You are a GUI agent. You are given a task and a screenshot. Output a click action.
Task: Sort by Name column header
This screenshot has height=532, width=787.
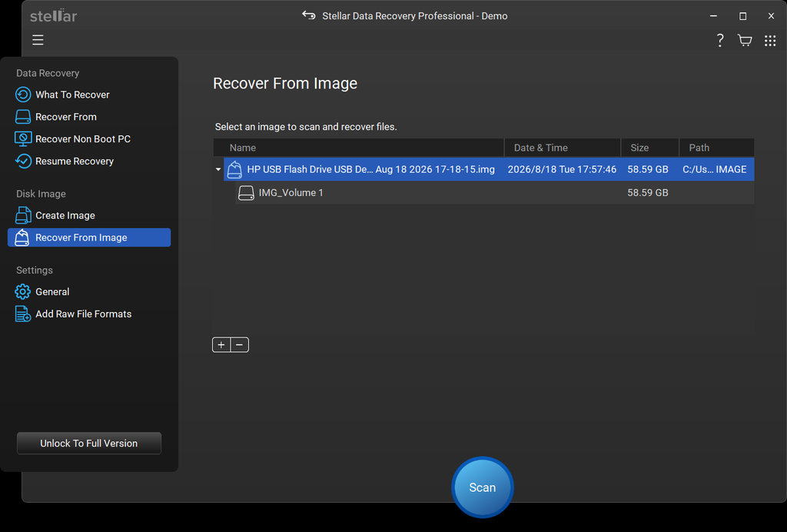(358, 148)
